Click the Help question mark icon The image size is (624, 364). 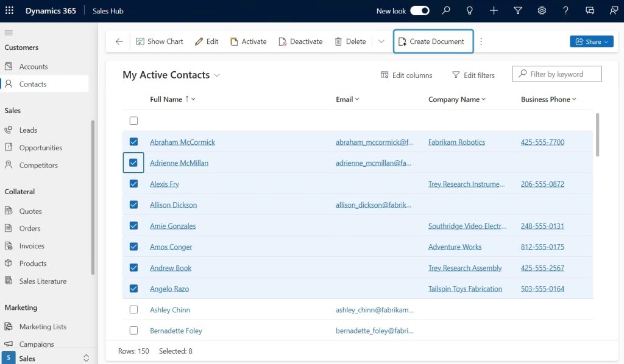point(565,11)
